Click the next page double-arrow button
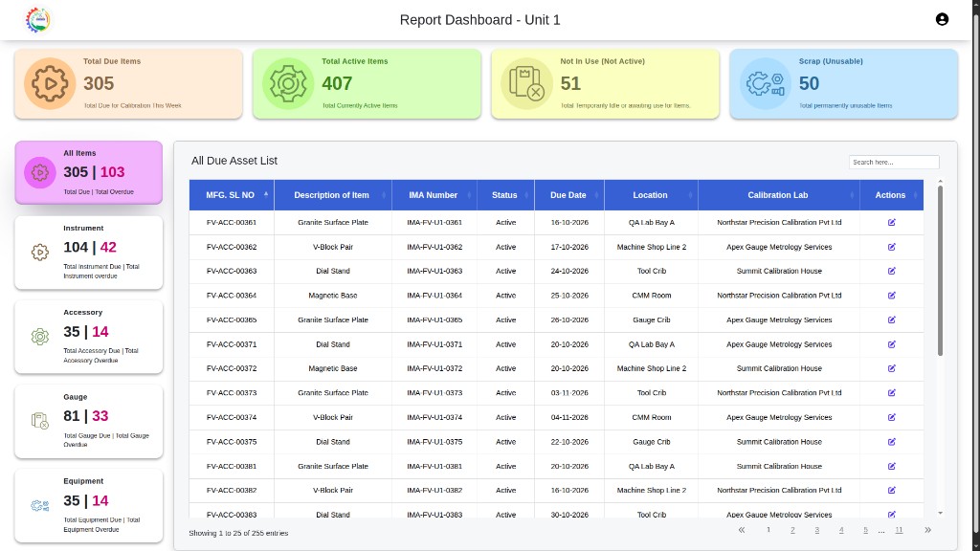This screenshot has width=980, height=551. pyautogui.click(x=927, y=530)
